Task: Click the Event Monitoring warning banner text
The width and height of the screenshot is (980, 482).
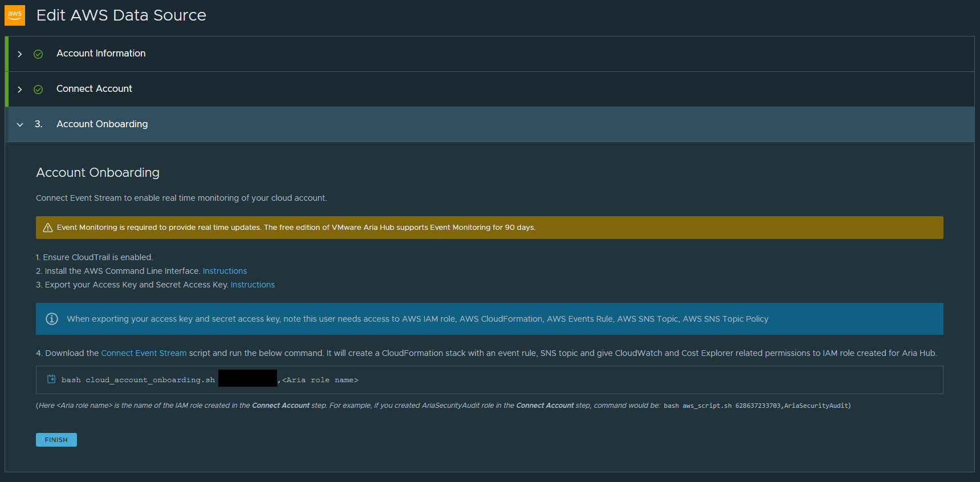Action: coord(296,228)
